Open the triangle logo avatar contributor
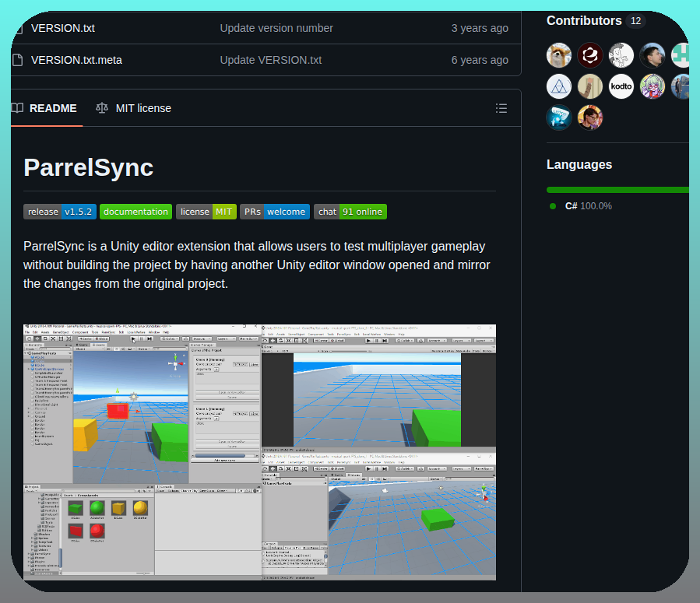Image resolution: width=700 pixels, height=603 pixels. 559,86
